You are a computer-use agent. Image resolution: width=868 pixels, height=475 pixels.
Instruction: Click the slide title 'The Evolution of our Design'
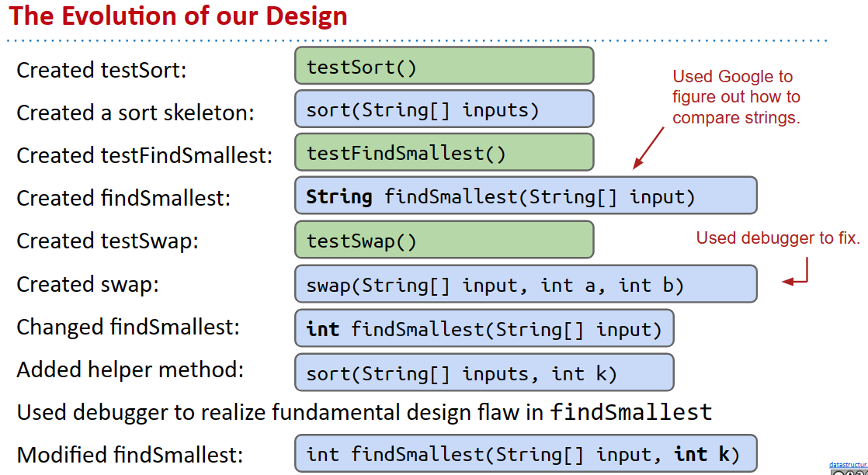click(x=179, y=16)
